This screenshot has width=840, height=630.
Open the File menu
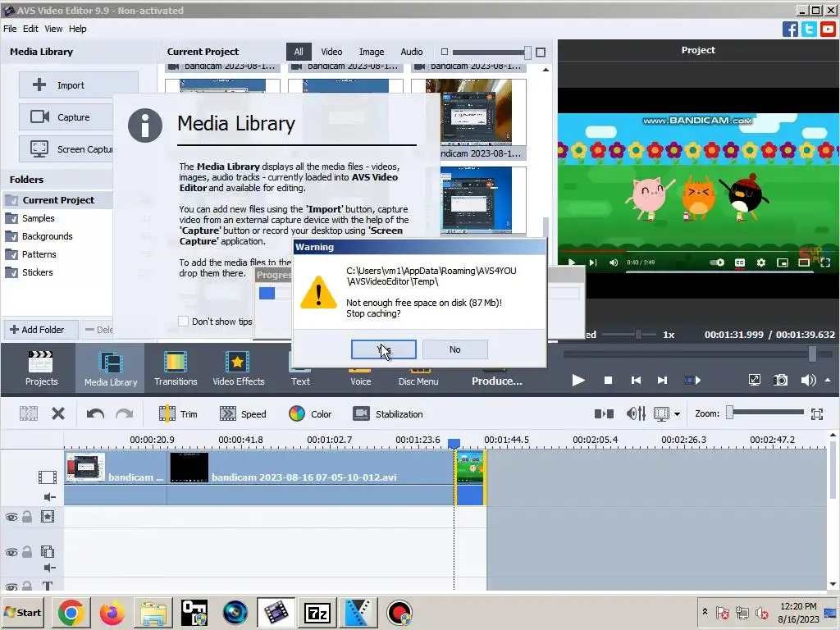point(10,29)
